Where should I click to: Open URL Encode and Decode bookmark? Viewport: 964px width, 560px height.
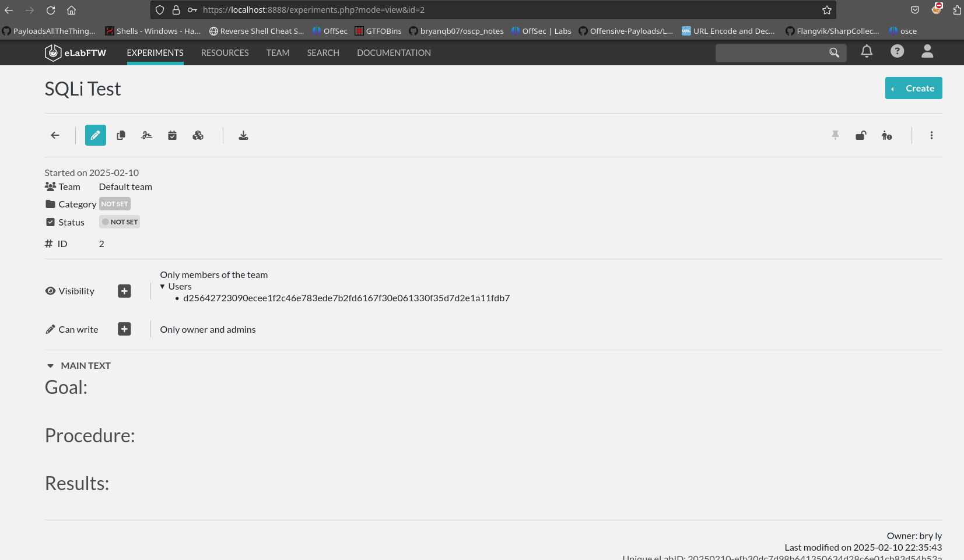[x=728, y=31]
